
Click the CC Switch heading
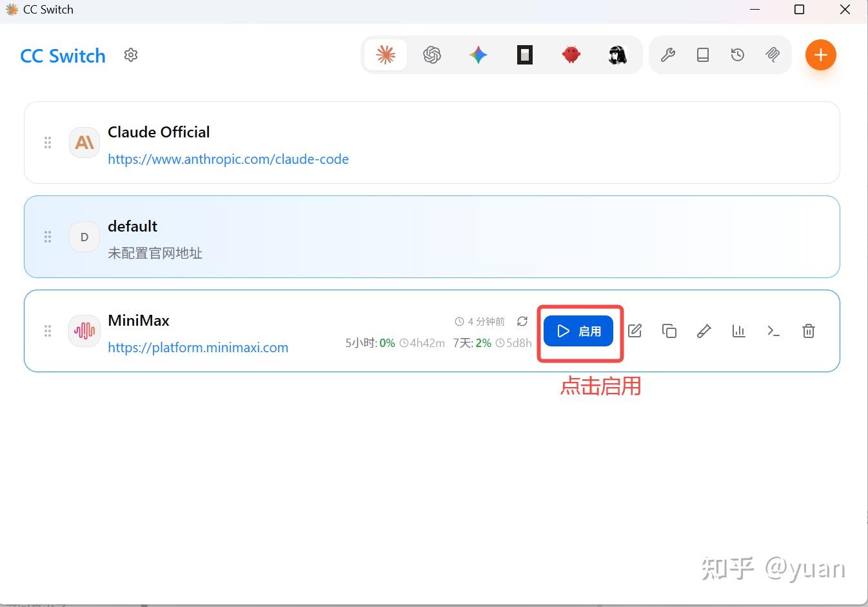coord(63,56)
